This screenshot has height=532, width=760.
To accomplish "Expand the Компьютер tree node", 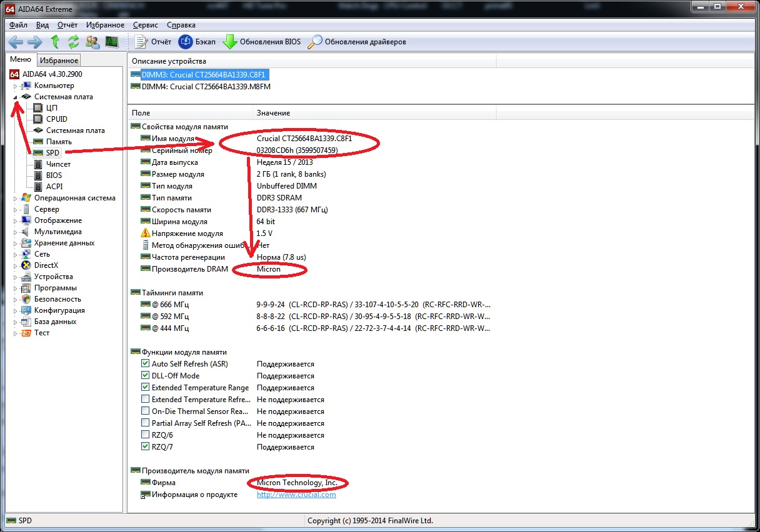I will pyautogui.click(x=16, y=86).
